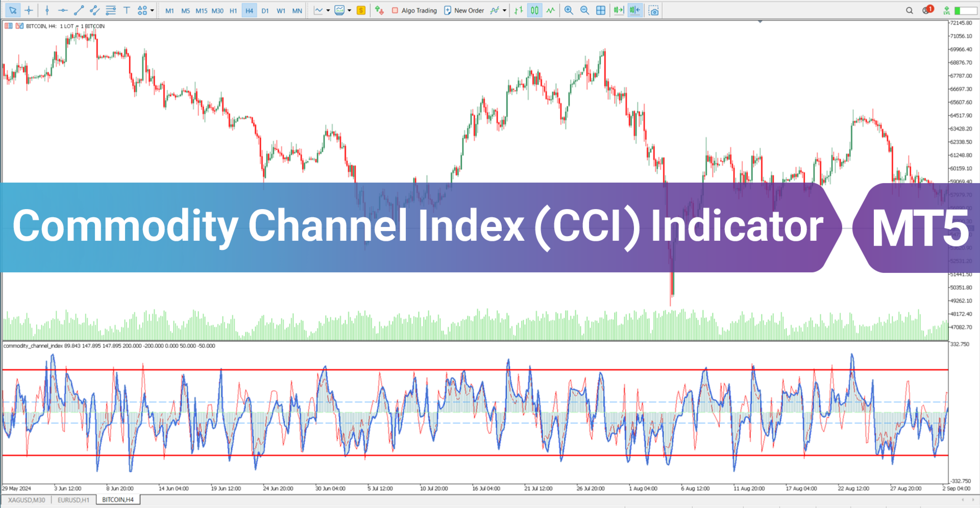Draw a vertical line
The height and width of the screenshot is (508, 980).
tap(47, 10)
